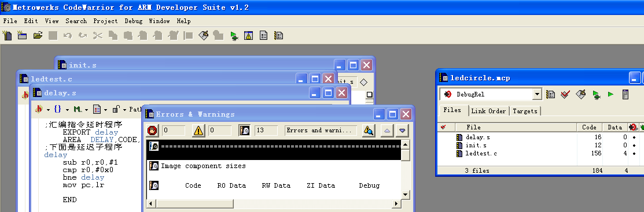This screenshot has width=644, height=212.
Task: Toggle target dot for ledtest.c row
Action: tap(634, 154)
